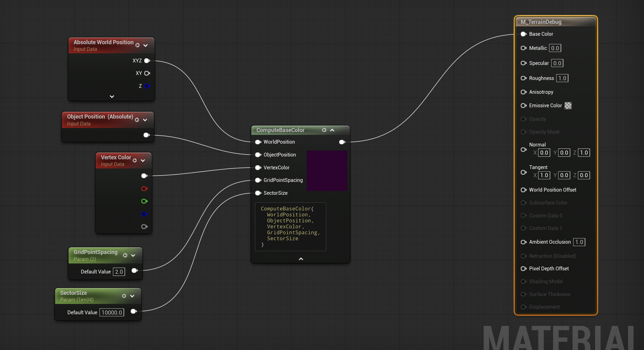
Task: Expand the Object Position (Absolute) node chevron
Action: pyautogui.click(x=145, y=120)
